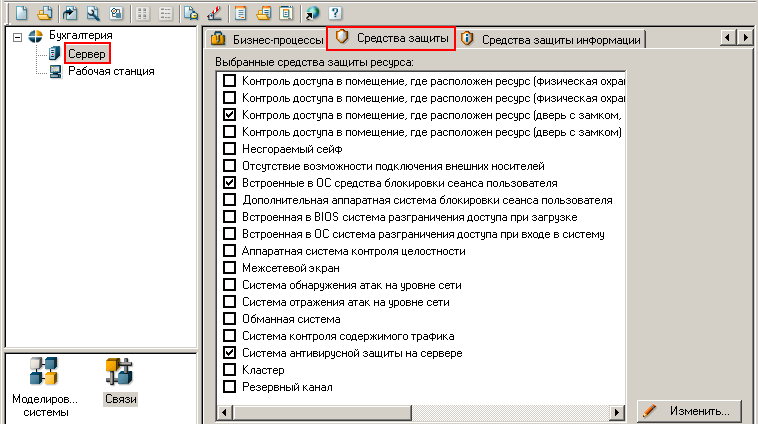Uncheck the checked door-with-lock access control box
This screenshot has width=758, height=424.
click(x=229, y=115)
